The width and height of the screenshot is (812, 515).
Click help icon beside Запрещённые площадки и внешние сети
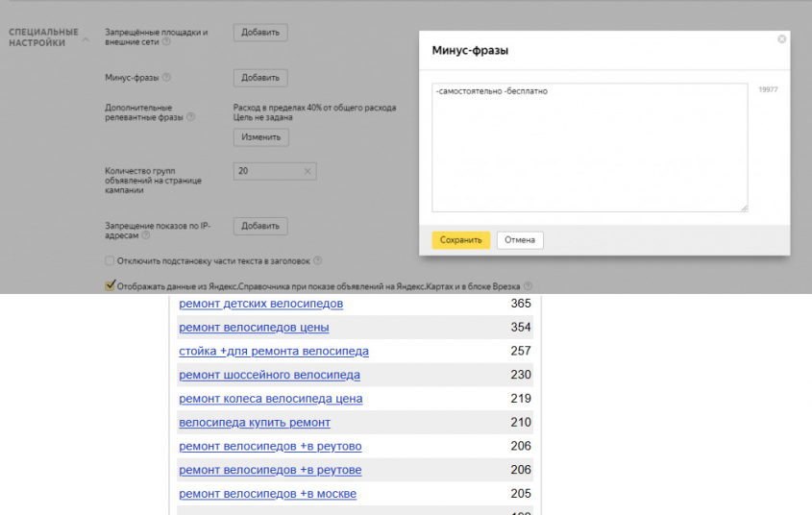point(166,42)
